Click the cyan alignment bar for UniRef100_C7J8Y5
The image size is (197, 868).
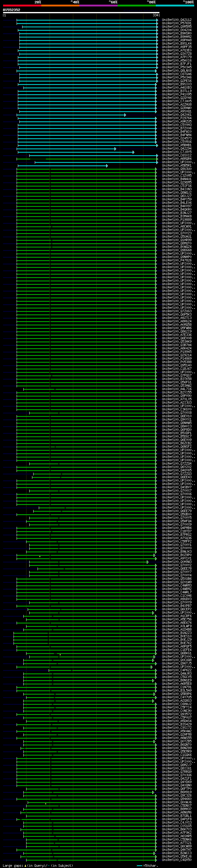pos(76,152)
